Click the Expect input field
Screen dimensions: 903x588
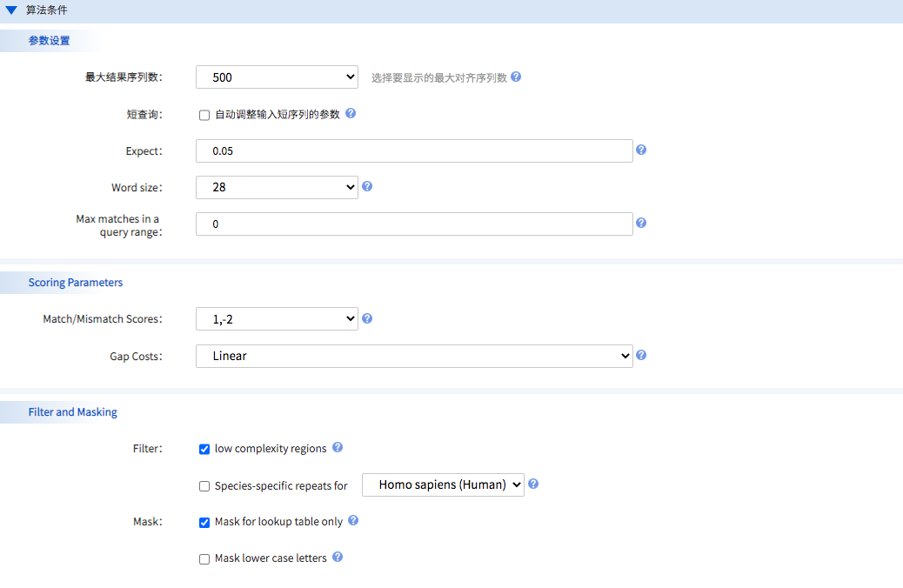coord(414,150)
